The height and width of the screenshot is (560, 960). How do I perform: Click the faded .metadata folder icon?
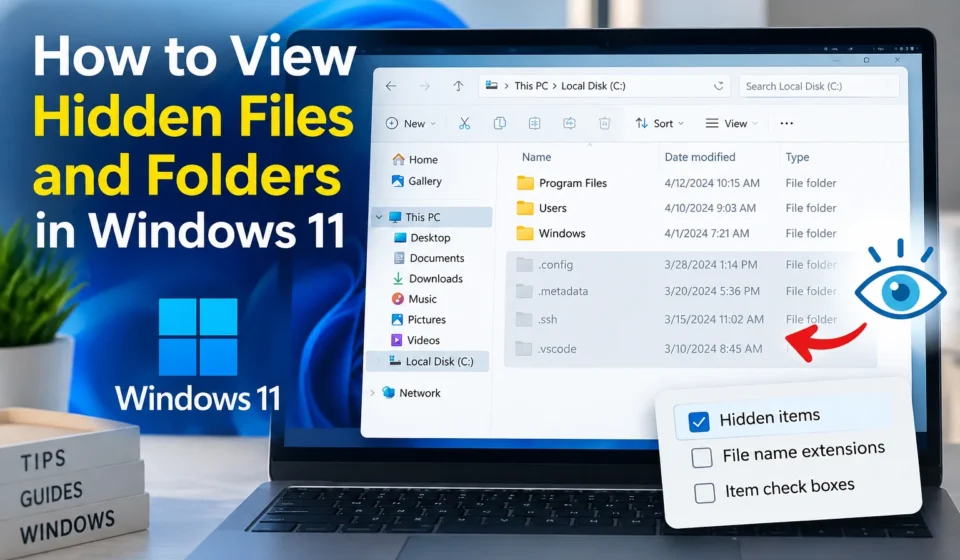pos(524,291)
